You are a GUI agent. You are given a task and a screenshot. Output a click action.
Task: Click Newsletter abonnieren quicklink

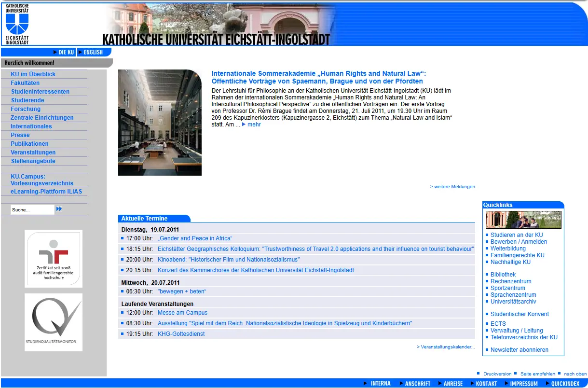(519, 350)
